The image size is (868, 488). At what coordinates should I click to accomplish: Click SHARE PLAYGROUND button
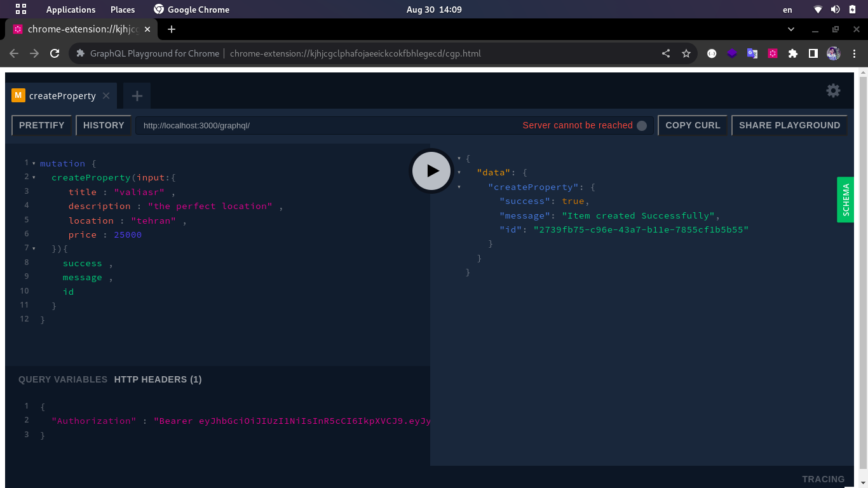coord(789,125)
